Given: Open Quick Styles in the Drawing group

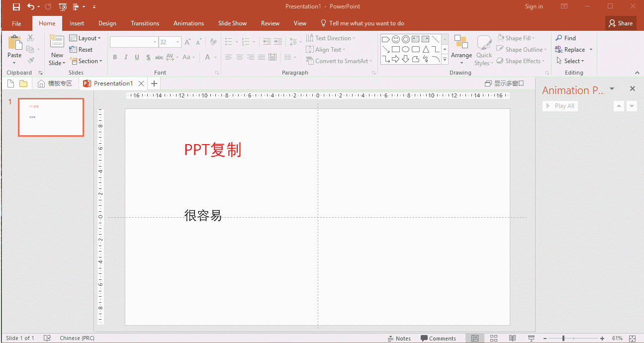Looking at the screenshot, I should click(483, 50).
